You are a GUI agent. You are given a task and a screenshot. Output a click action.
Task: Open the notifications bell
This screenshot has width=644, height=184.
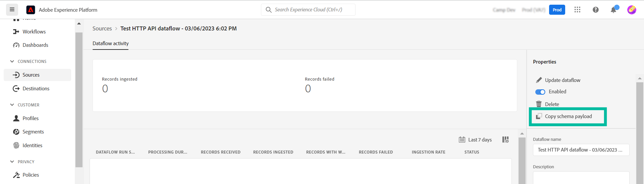[613, 10]
